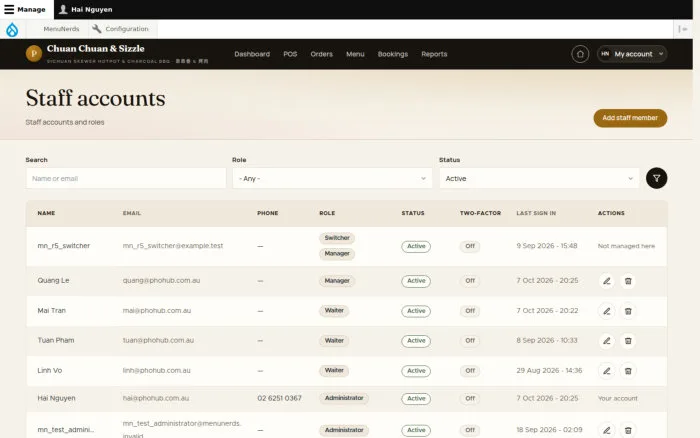Open the Status dropdown showing Active
The height and width of the screenshot is (438, 700).
tap(539, 178)
